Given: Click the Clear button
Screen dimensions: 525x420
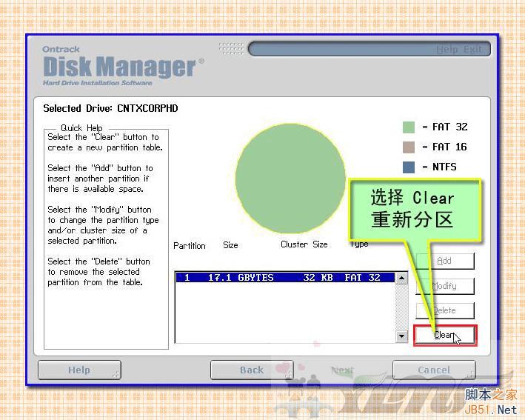Looking at the screenshot, I should click(444, 335).
